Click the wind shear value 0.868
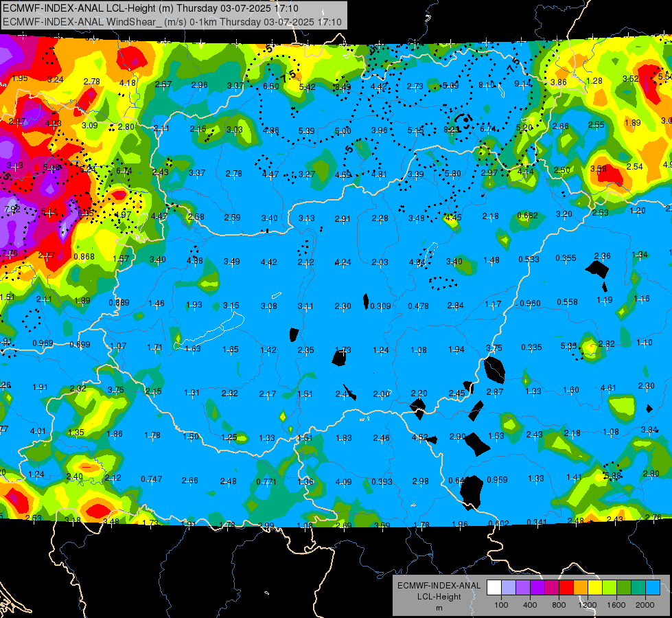672x618 pixels. click(x=84, y=256)
